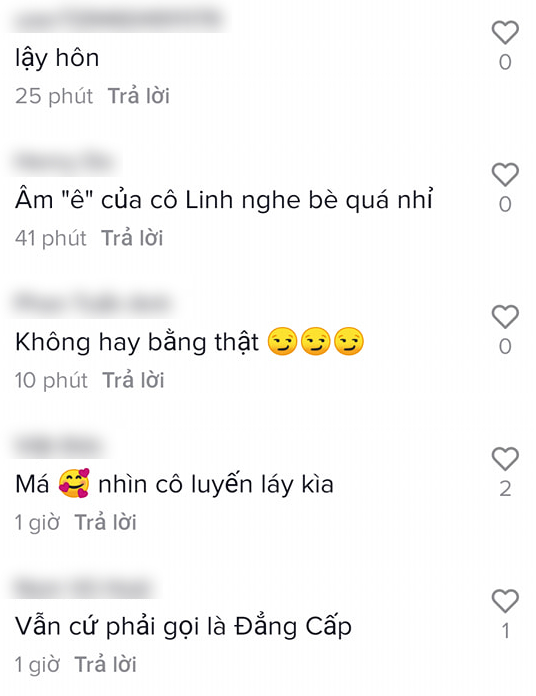Click like count 1 on the Đẳng Cấp comment
The image size is (536, 696).
[x=505, y=631]
